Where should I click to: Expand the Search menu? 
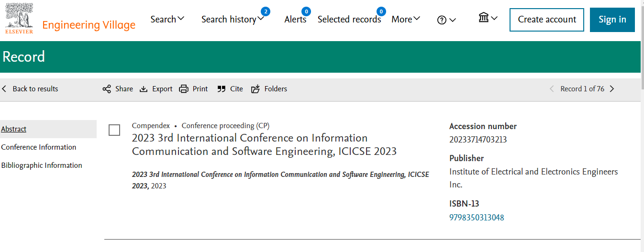(x=167, y=19)
